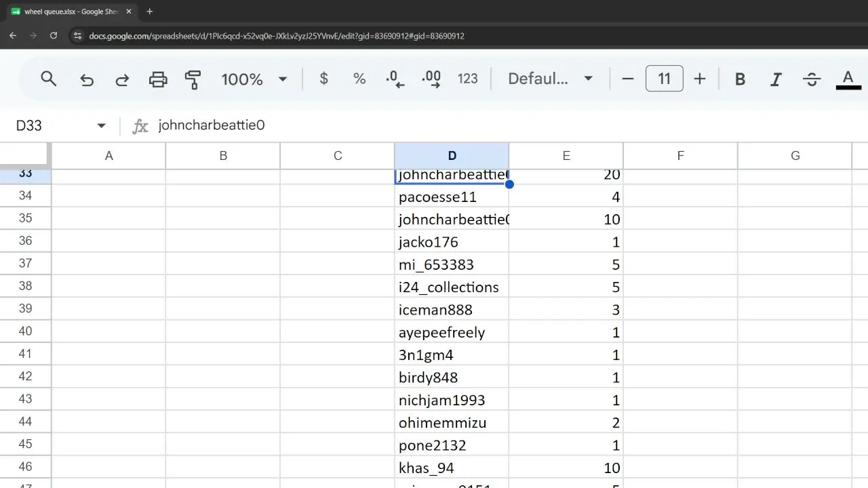Image resolution: width=868 pixels, height=488 pixels.
Task: Select column E header
Action: click(x=566, y=156)
